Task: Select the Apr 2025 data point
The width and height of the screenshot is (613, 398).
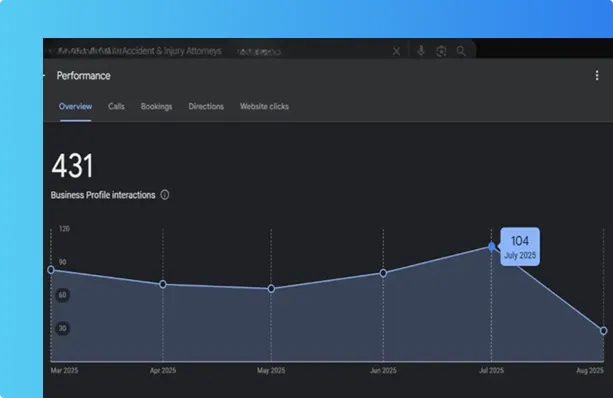Action: (x=163, y=284)
